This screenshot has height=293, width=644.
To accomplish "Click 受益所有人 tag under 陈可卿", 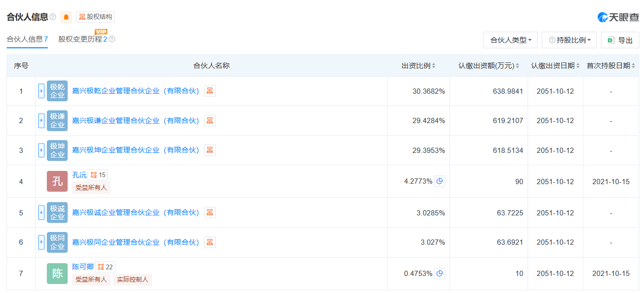I will [x=91, y=279].
